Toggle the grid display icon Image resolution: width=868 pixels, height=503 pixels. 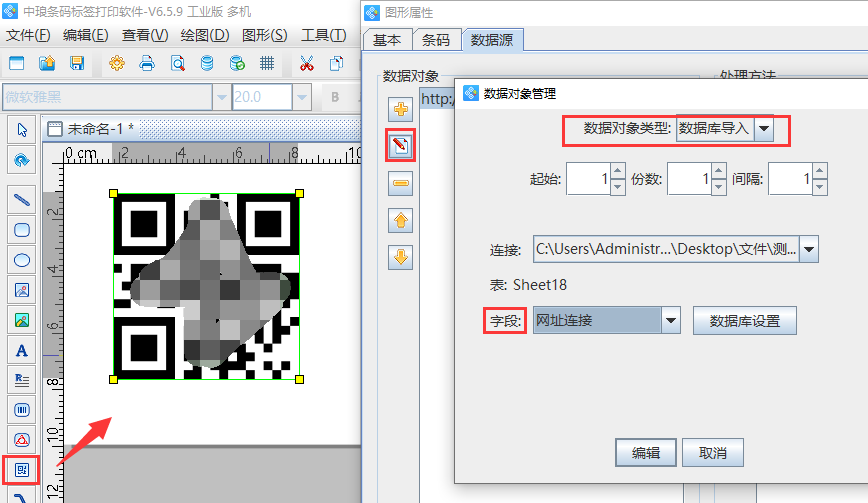pyautogui.click(x=267, y=64)
